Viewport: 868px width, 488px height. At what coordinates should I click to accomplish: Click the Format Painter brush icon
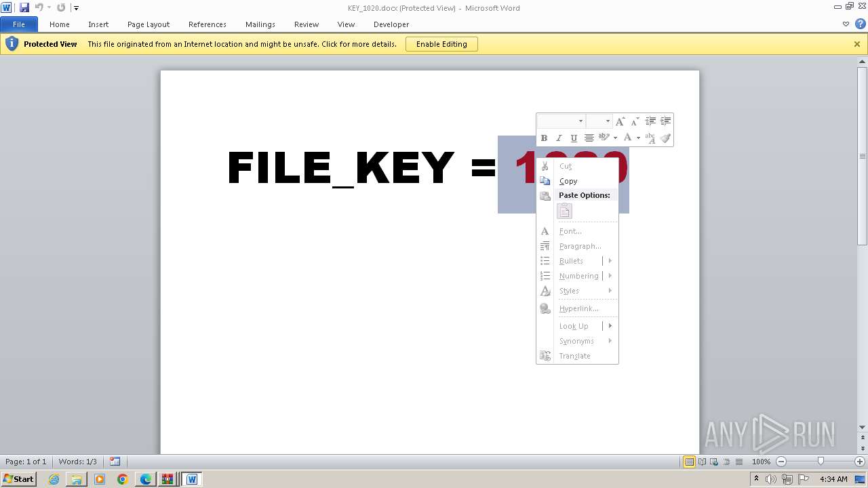666,138
